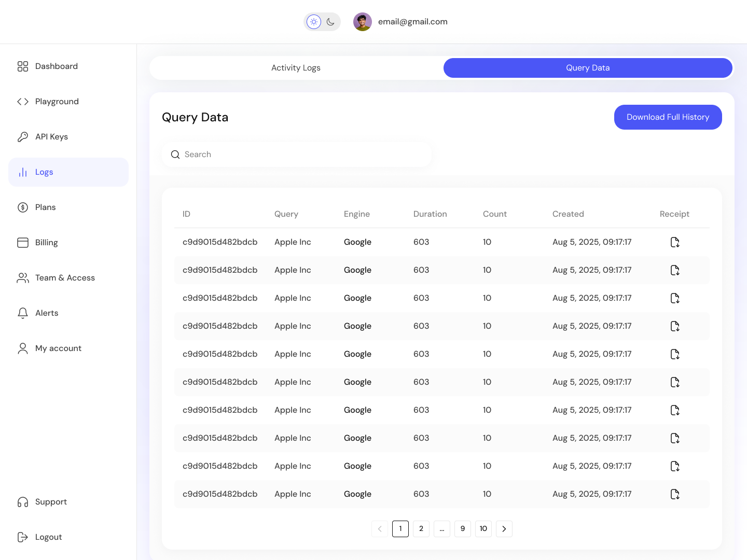747x560 pixels.
Task: Enable light mode with the sun toggle
Action: [313, 22]
